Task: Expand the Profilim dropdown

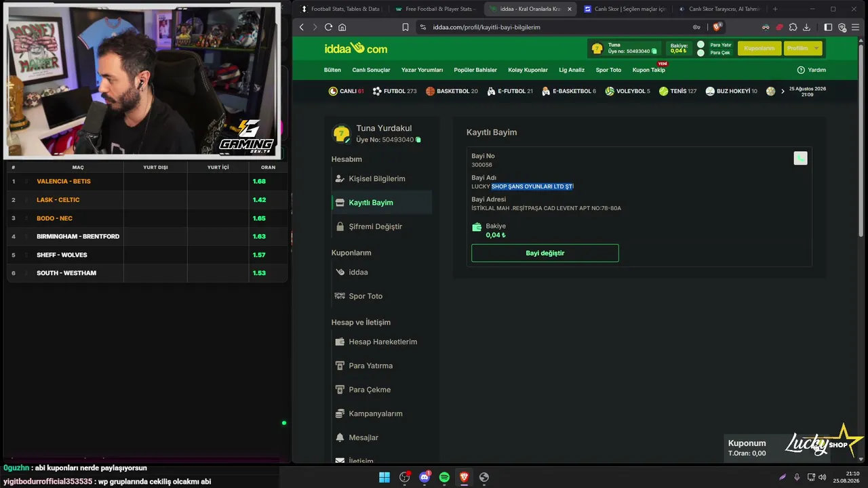Action: [803, 48]
